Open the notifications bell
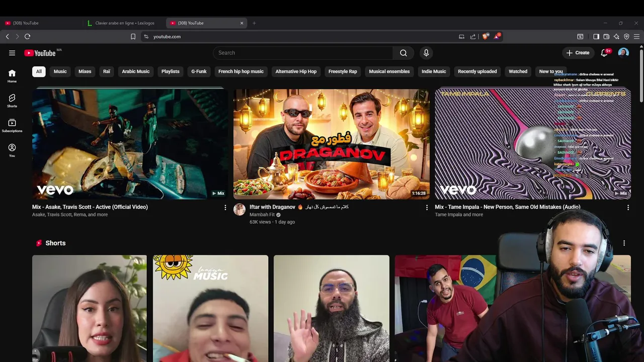This screenshot has height=362, width=644. click(604, 53)
